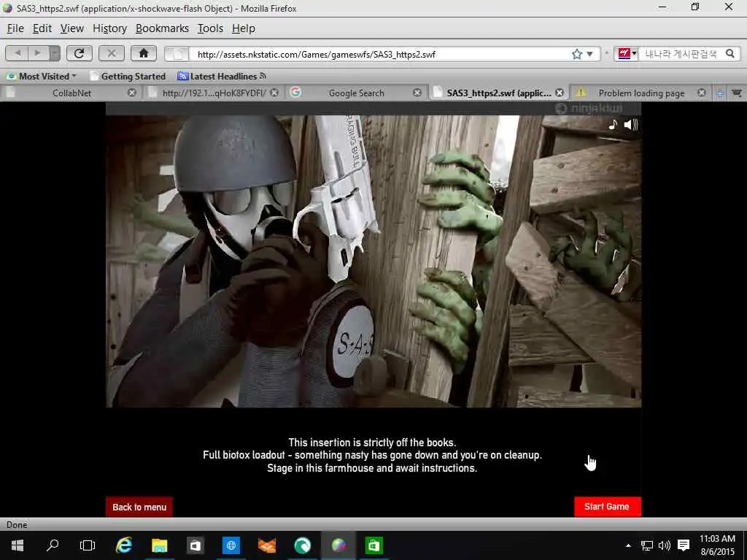
Task: Go to the Home page
Action: pos(144,53)
